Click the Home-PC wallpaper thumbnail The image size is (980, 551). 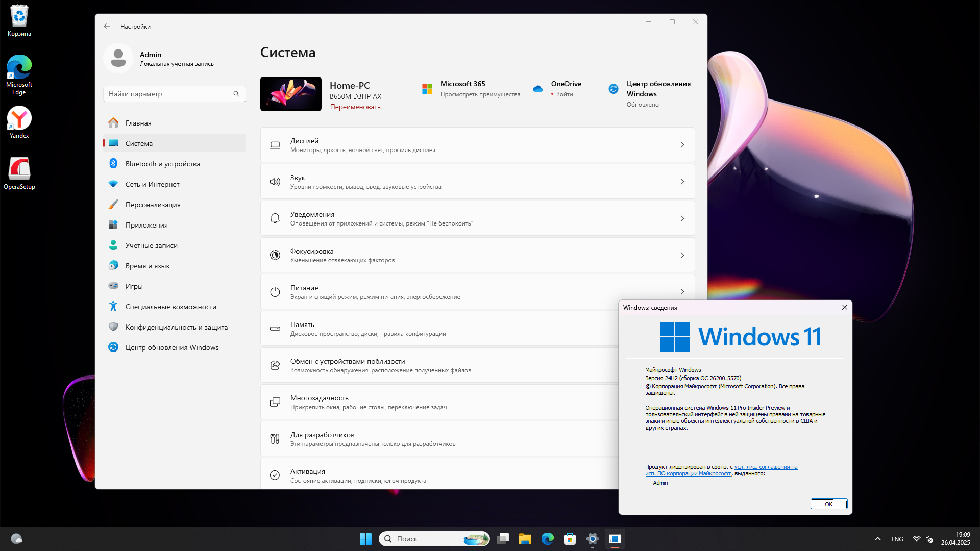pos(291,94)
